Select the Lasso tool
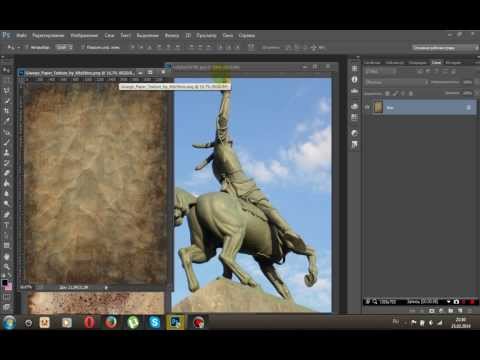 (x=6, y=90)
